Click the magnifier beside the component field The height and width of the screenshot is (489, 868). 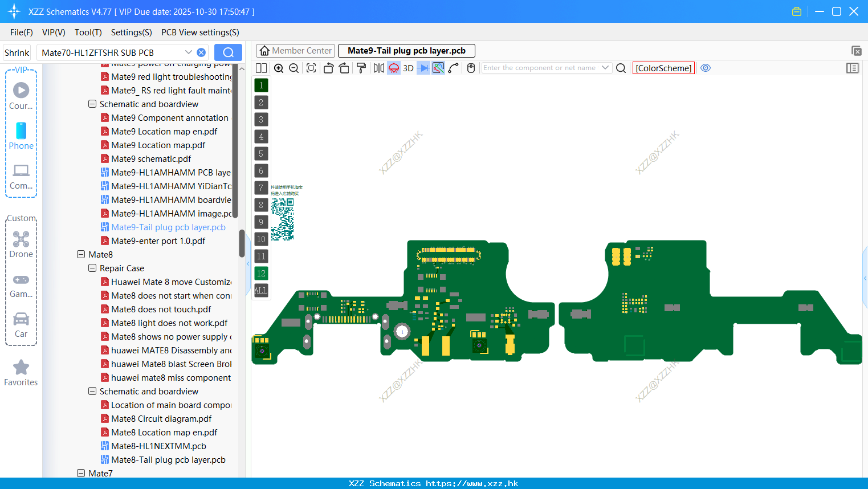point(621,68)
